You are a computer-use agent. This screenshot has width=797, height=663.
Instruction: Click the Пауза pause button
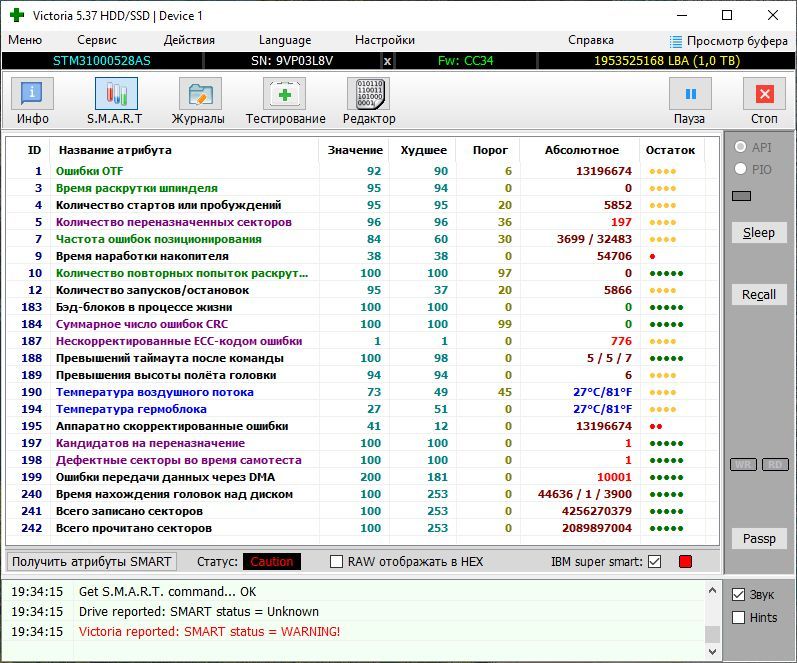coord(690,94)
